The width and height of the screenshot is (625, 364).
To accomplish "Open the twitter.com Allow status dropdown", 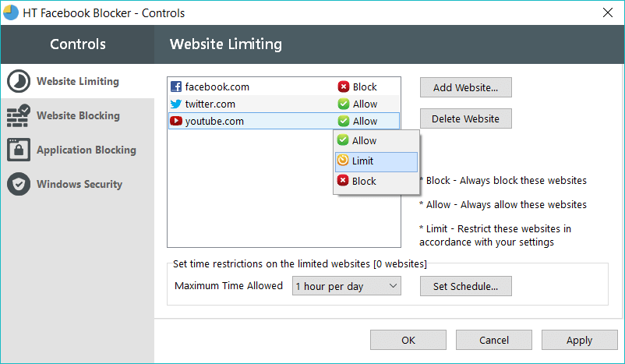I will point(357,104).
